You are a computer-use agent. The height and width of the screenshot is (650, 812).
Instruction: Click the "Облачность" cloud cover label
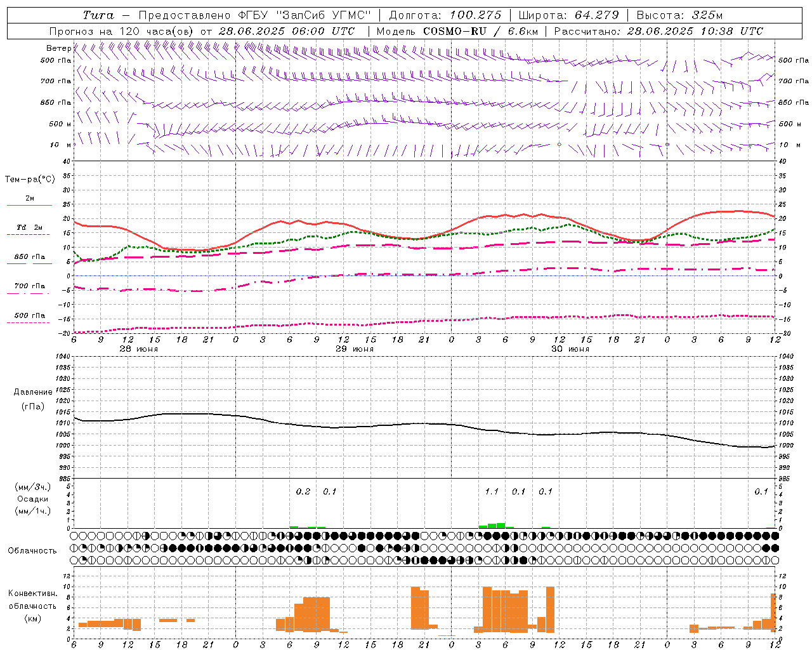click(x=32, y=550)
